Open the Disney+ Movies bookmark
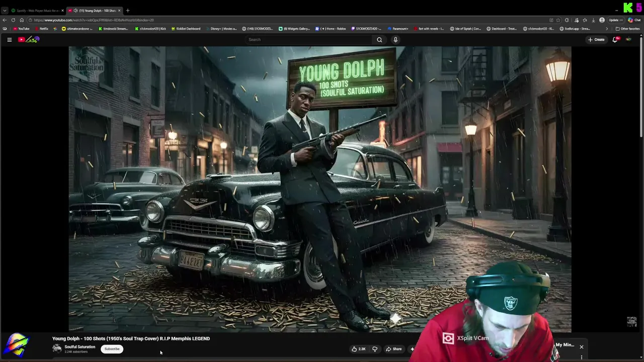Viewport: 644px width, 362px height. (x=221, y=29)
